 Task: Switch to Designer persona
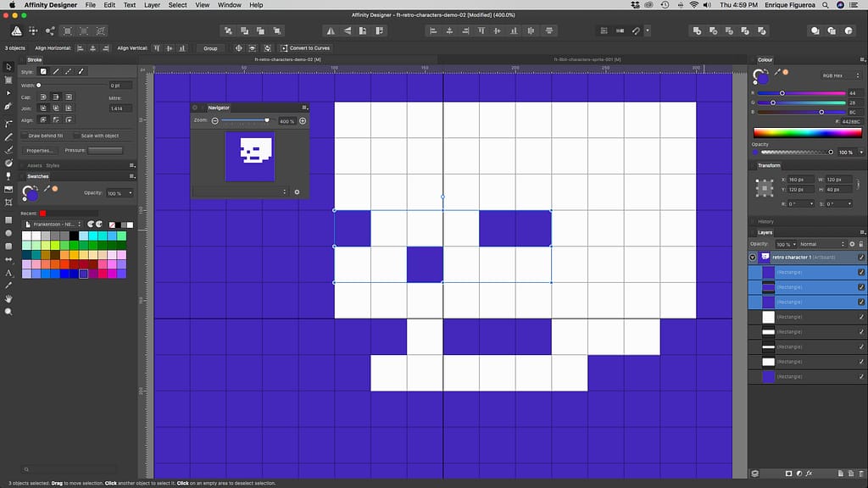click(17, 31)
